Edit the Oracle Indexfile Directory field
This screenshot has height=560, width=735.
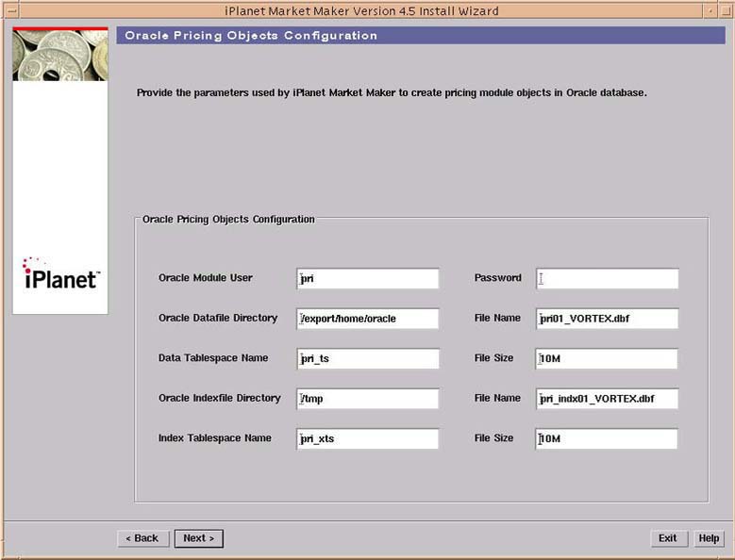click(x=368, y=399)
